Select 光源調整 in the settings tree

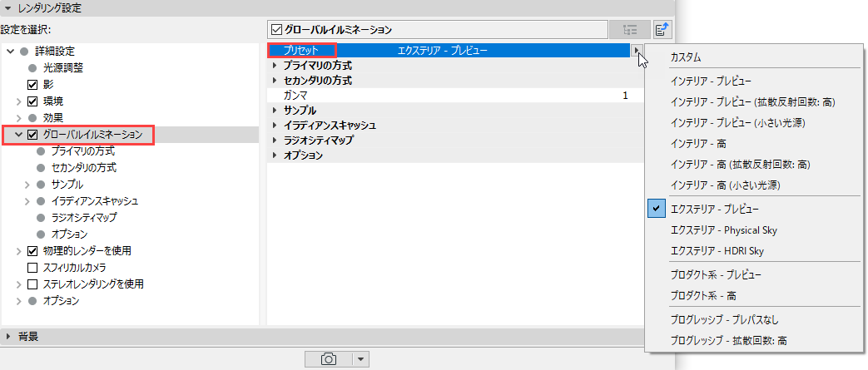[x=63, y=68]
